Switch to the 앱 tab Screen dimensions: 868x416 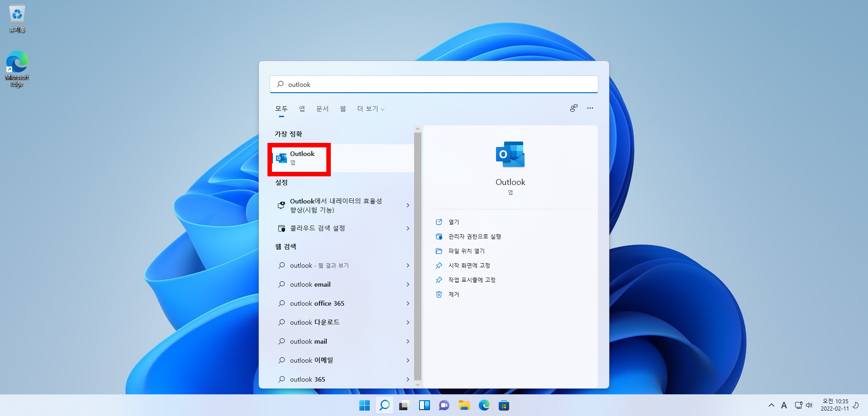(302, 109)
